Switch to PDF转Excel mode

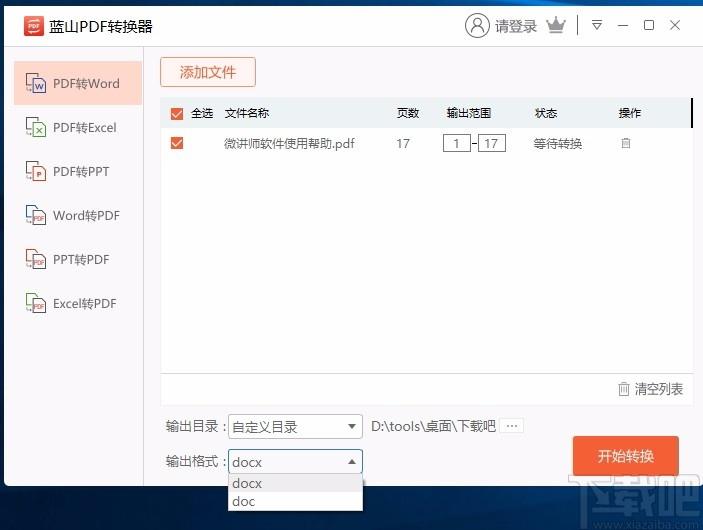[78, 127]
